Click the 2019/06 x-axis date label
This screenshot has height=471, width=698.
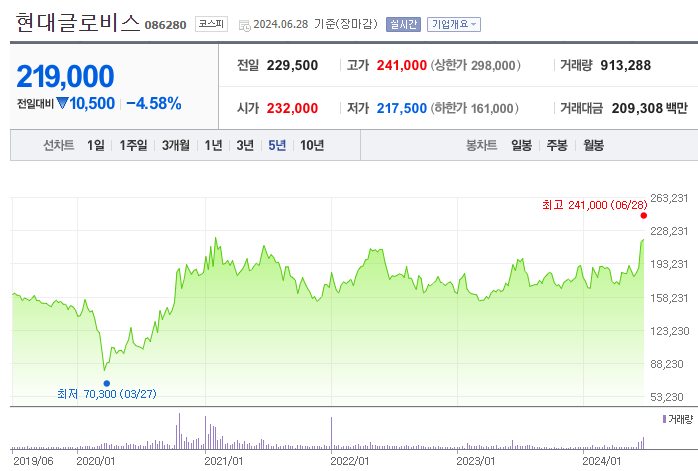pos(33,461)
